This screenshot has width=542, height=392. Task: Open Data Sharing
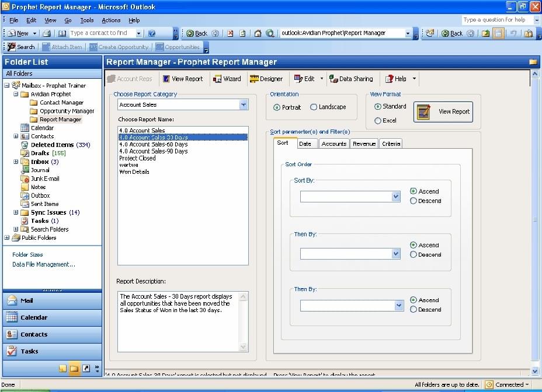(351, 79)
